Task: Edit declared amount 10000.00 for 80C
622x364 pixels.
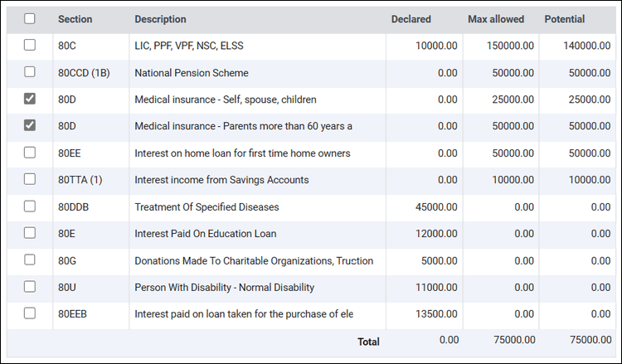Action: click(x=425, y=46)
